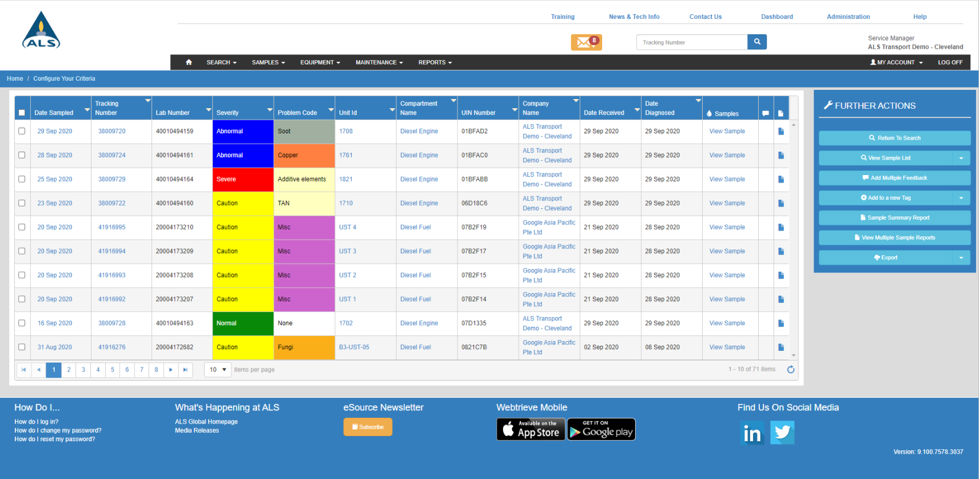Open the MAINTENANCE menu

coord(379,62)
